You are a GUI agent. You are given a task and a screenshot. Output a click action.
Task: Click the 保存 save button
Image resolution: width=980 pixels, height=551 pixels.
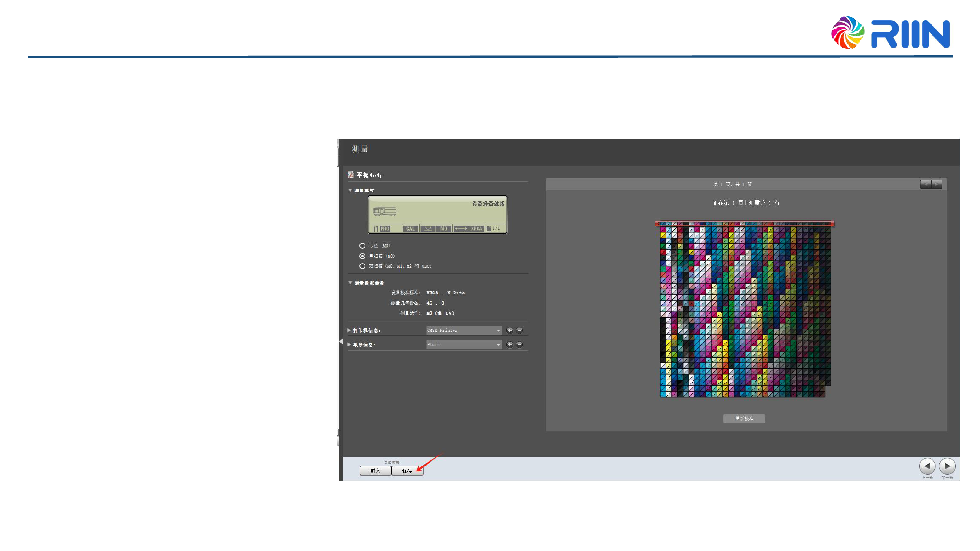click(407, 471)
